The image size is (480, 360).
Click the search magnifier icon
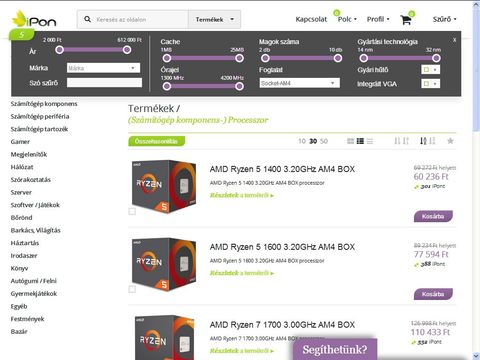pyautogui.click(x=87, y=19)
